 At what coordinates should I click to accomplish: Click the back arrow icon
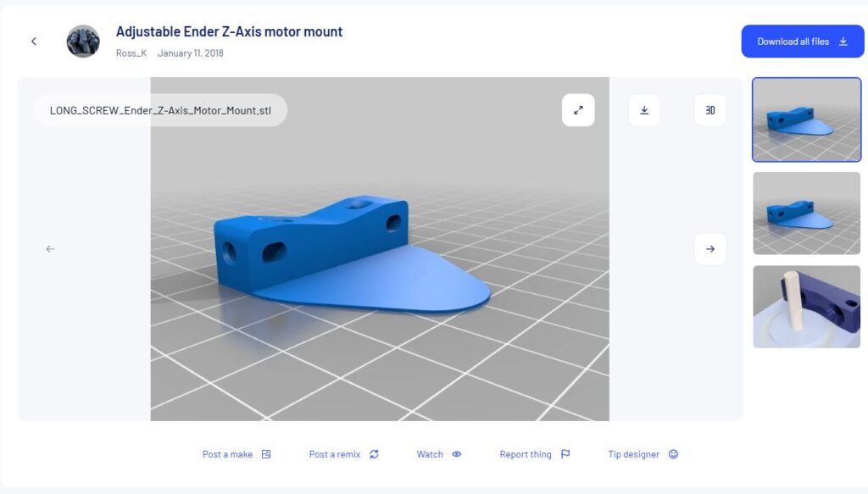coord(34,42)
